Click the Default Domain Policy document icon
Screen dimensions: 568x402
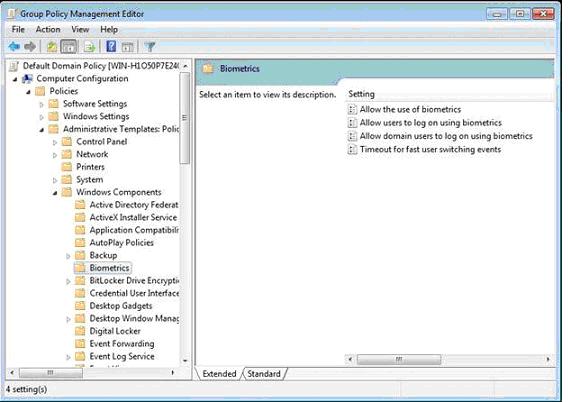tap(14, 66)
